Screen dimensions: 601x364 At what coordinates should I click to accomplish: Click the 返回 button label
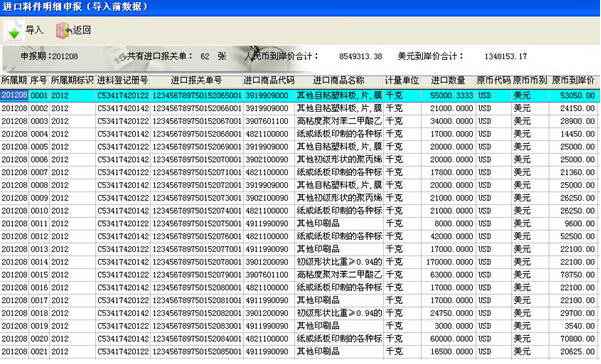click(82, 30)
